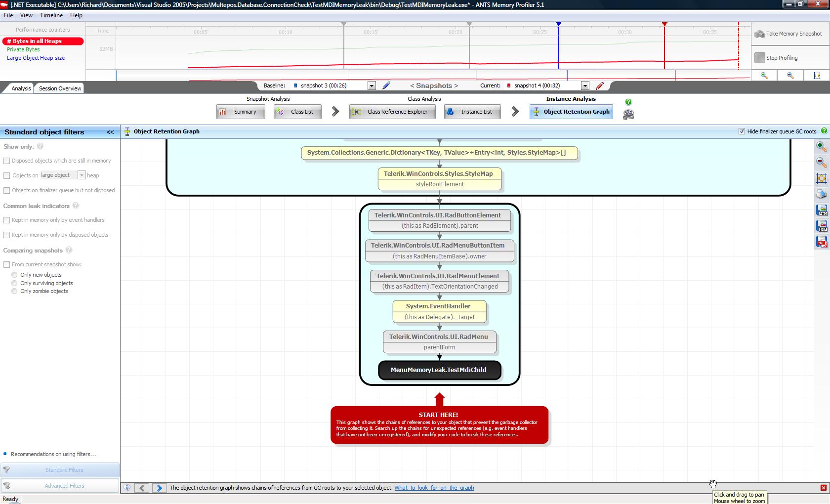Click the red current snapshot timeline marker

point(664,24)
